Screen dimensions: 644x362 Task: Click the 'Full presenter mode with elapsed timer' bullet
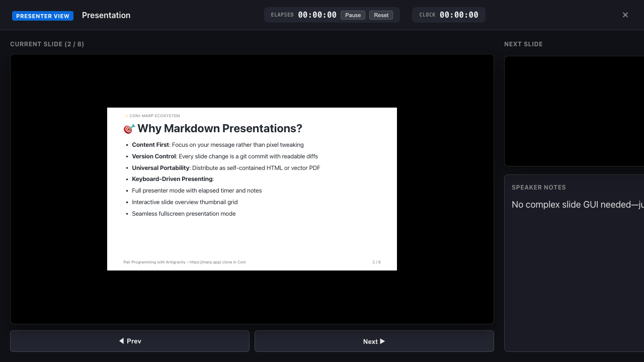pyautogui.click(x=197, y=191)
